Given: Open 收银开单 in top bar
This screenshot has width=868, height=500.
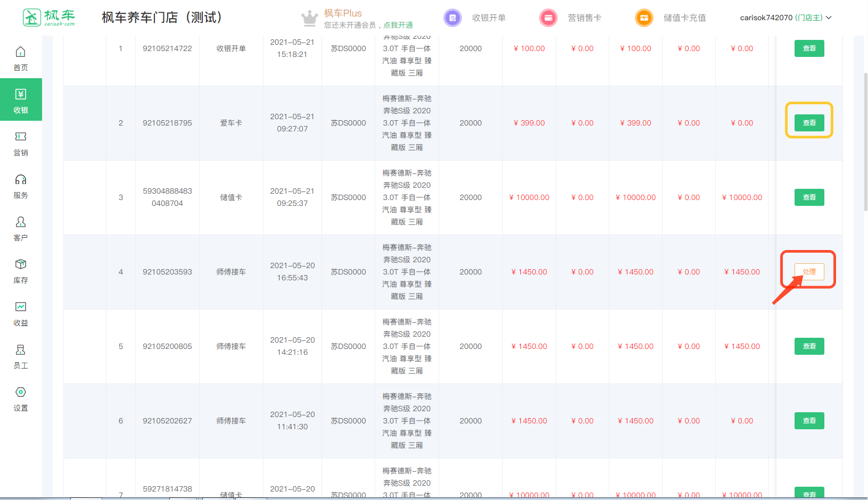Looking at the screenshot, I should pyautogui.click(x=475, y=18).
